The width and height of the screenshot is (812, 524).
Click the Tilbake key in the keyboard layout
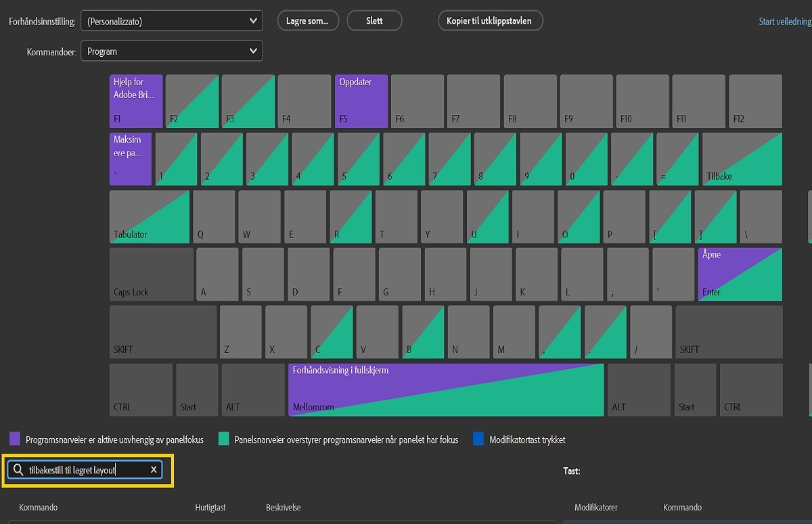tap(742, 158)
